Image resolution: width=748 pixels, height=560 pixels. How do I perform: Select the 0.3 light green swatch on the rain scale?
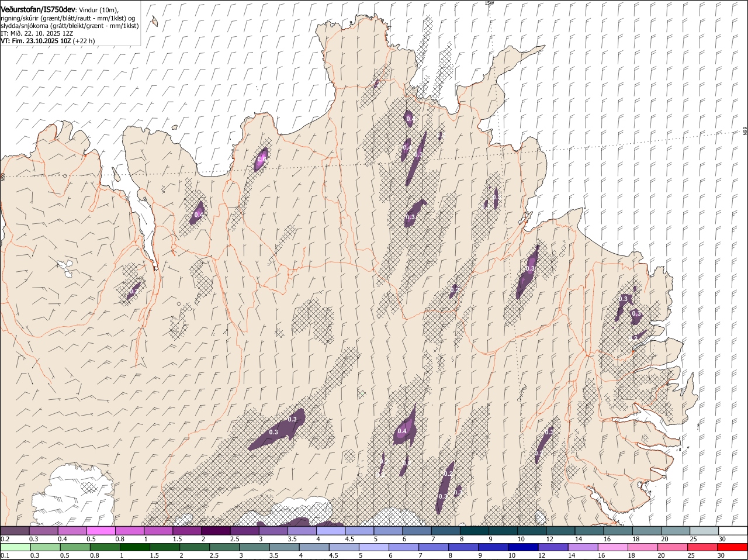pos(45,547)
